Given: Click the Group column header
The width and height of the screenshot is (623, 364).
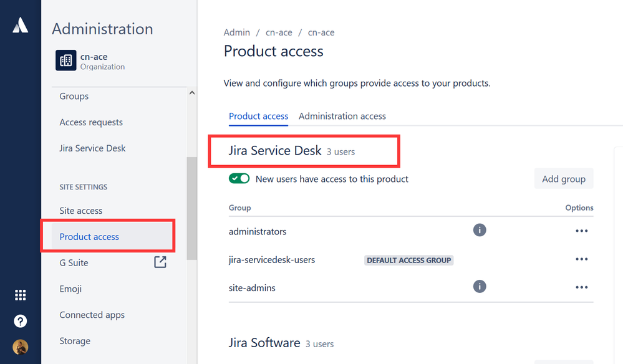Looking at the screenshot, I should point(239,208).
